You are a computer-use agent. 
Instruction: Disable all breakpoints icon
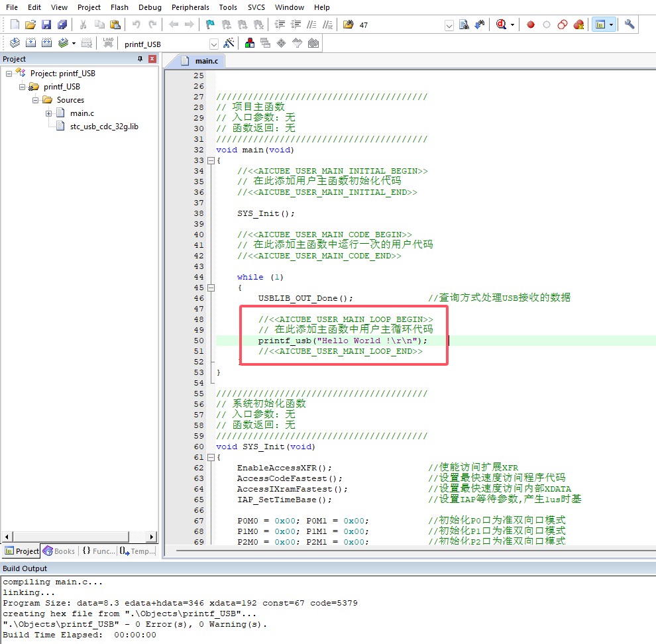click(x=563, y=25)
